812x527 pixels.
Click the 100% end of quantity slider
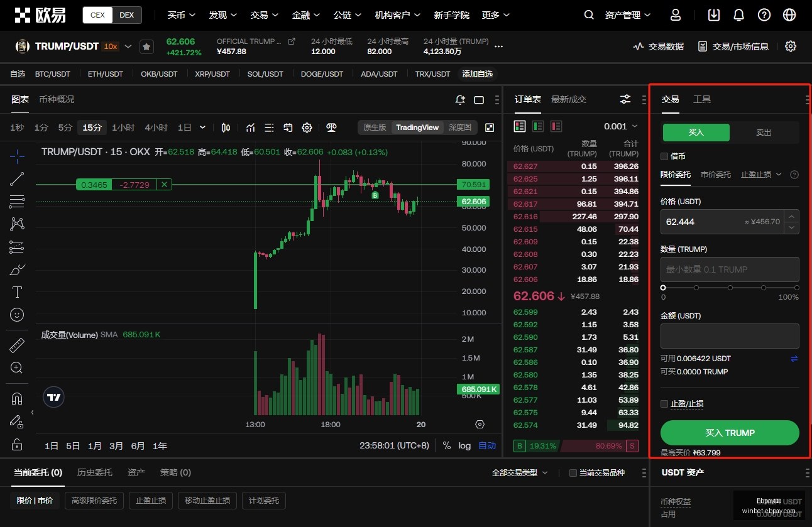(796, 288)
